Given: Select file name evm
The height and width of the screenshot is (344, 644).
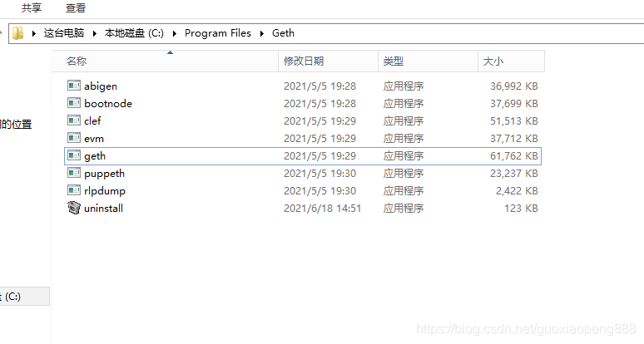Looking at the screenshot, I should (94, 139).
